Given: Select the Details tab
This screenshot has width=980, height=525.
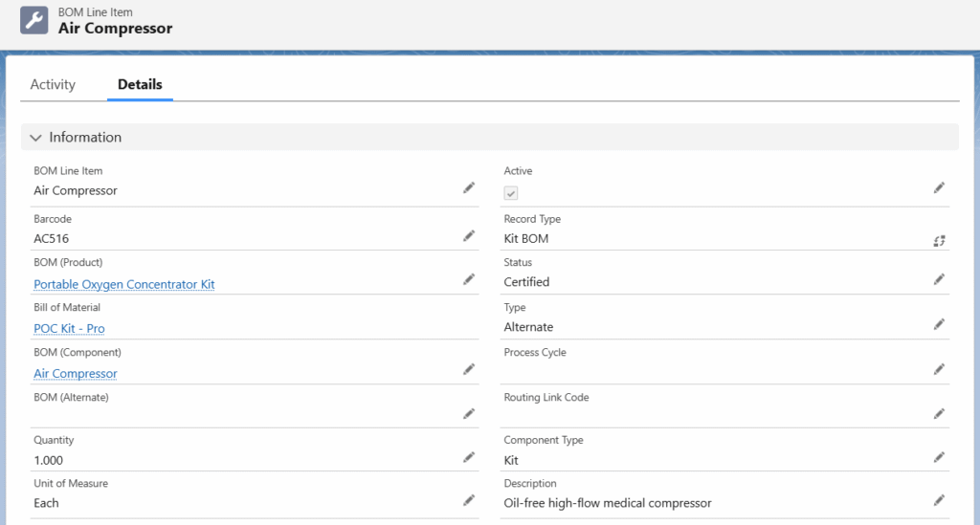Looking at the screenshot, I should pyautogui.click(x=140, y=85).
